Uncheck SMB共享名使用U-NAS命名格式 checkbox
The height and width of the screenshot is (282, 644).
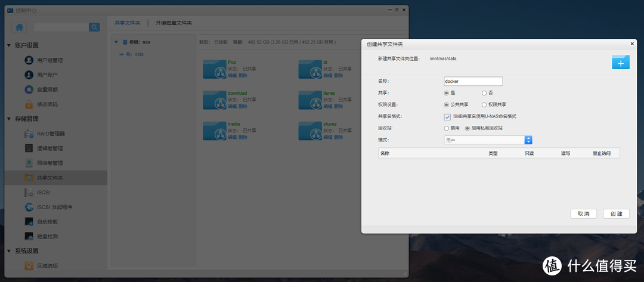447,116
